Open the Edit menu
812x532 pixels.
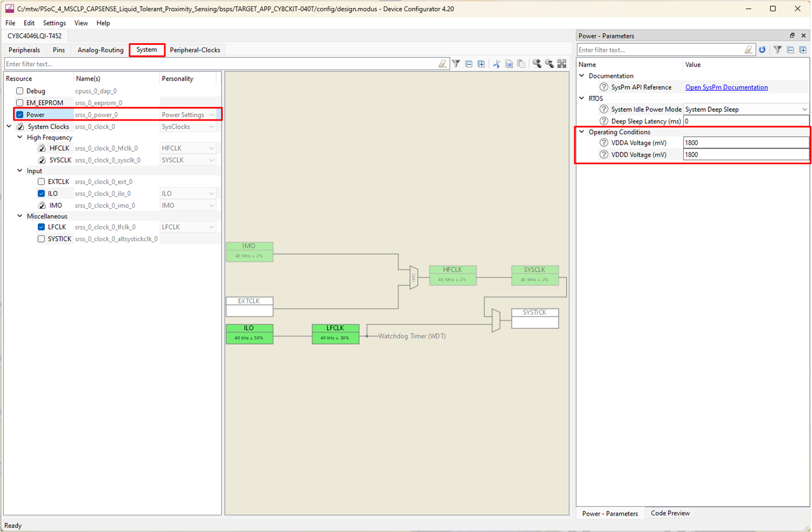[x=29, y=23]
